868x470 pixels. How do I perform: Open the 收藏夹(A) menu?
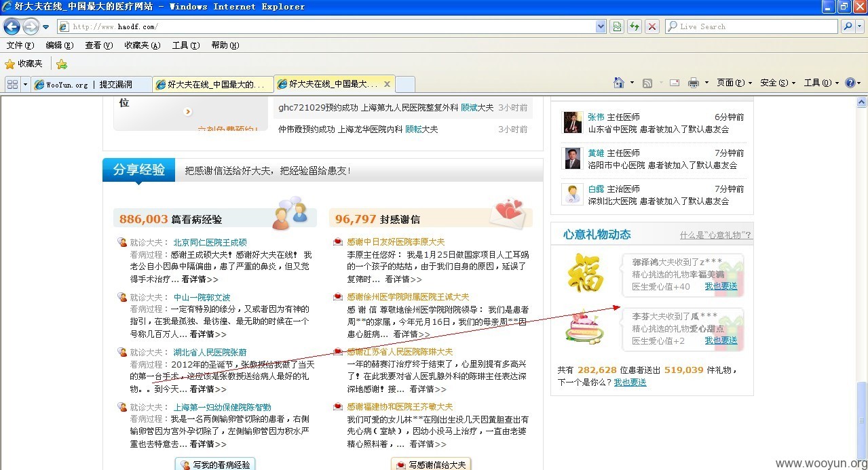click(x=143, y=45)
